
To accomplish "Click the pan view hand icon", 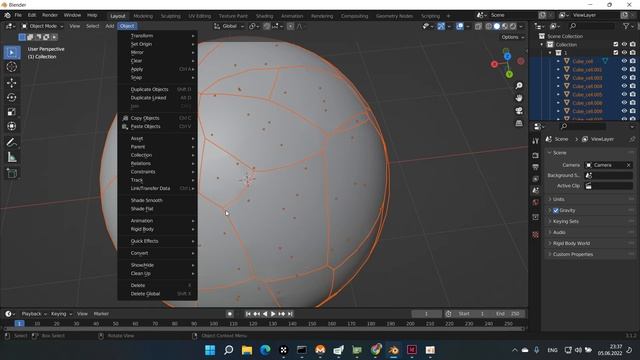I will [519, 98].
